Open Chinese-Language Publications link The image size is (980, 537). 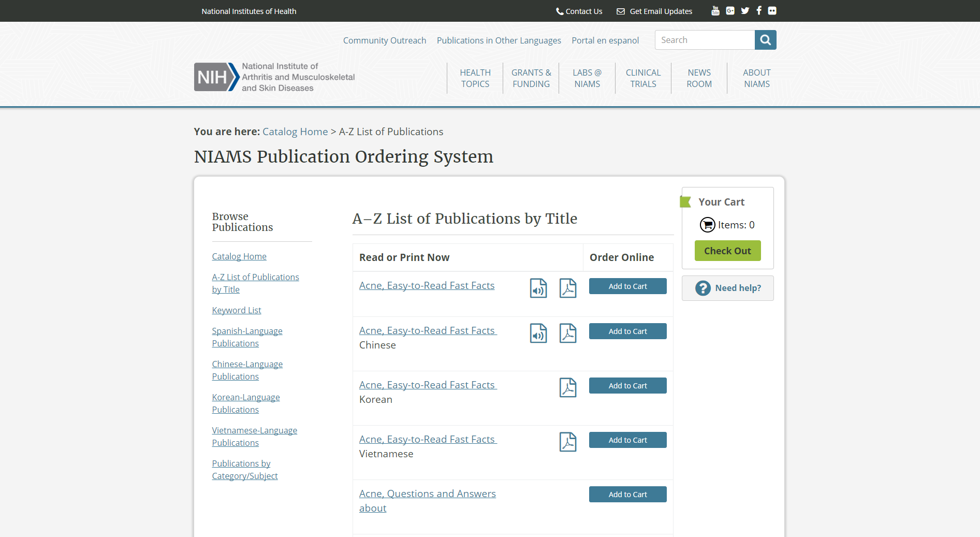click(x=247, y=370)
